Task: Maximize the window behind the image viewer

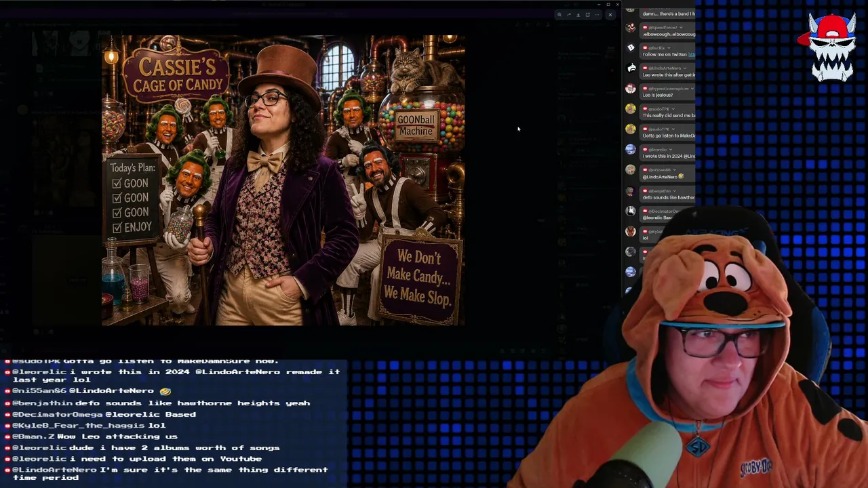Action: [x=608, y=5]
